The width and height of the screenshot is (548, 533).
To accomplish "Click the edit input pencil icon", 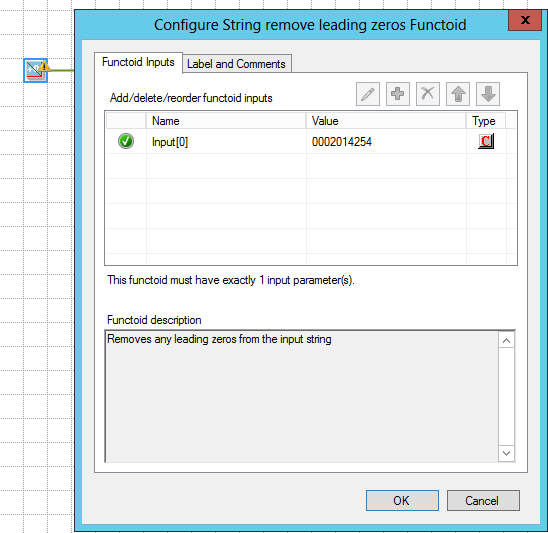I will pyautogui.click(x=368, y=94).
